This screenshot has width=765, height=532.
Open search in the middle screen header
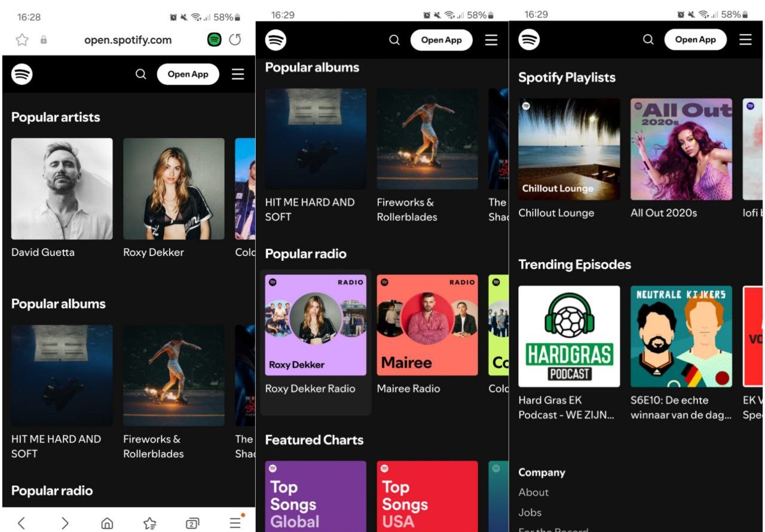[x=394, y=40]
